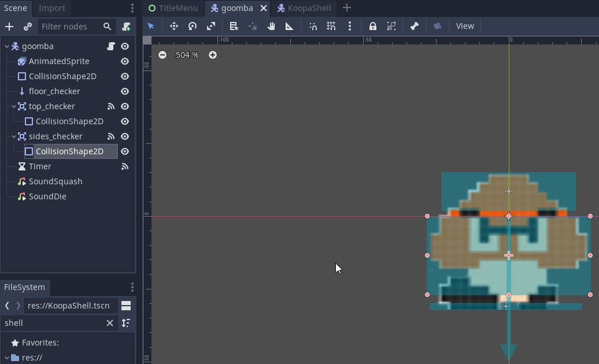The image size is (599, 364).
Task: Toggle visibility of goomba's direct CollisionShape2D
Action: click(124, 76)
